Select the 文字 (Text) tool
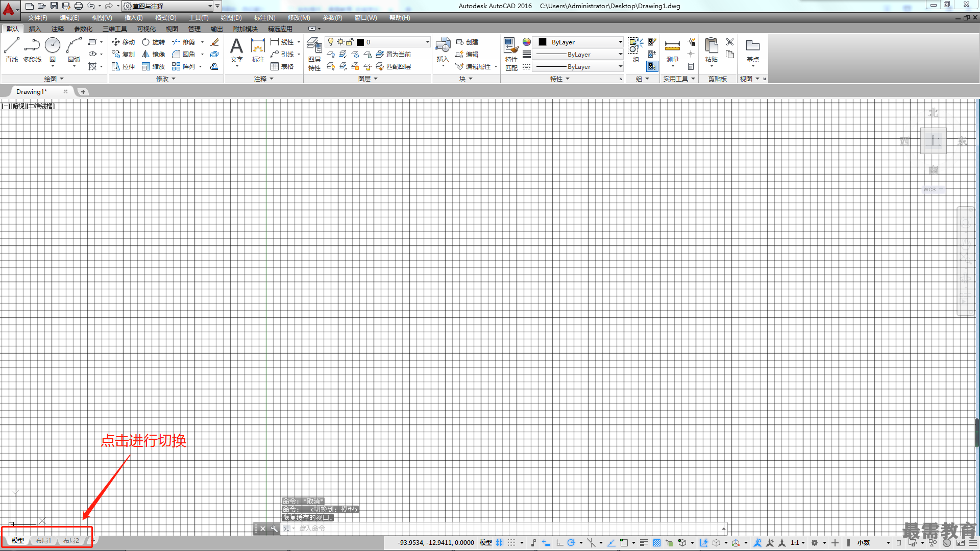Screen dimensions: 980x551 coord(236,50)
